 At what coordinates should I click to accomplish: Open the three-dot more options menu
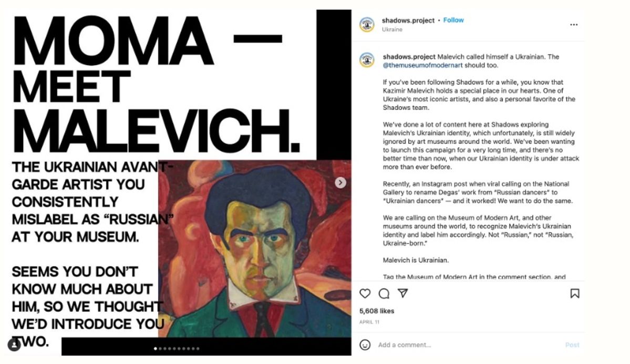[x=574, y=25]
